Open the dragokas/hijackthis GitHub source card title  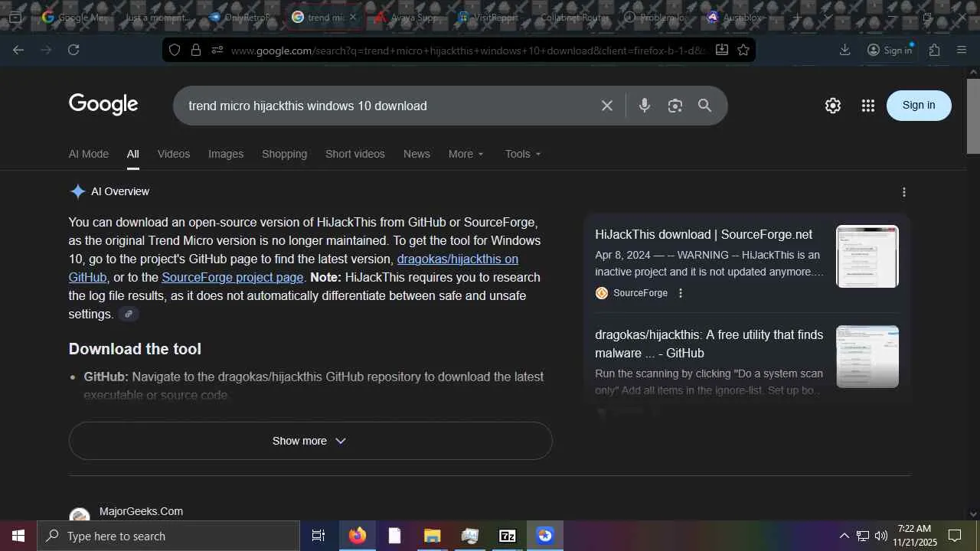tap(709, 344)
